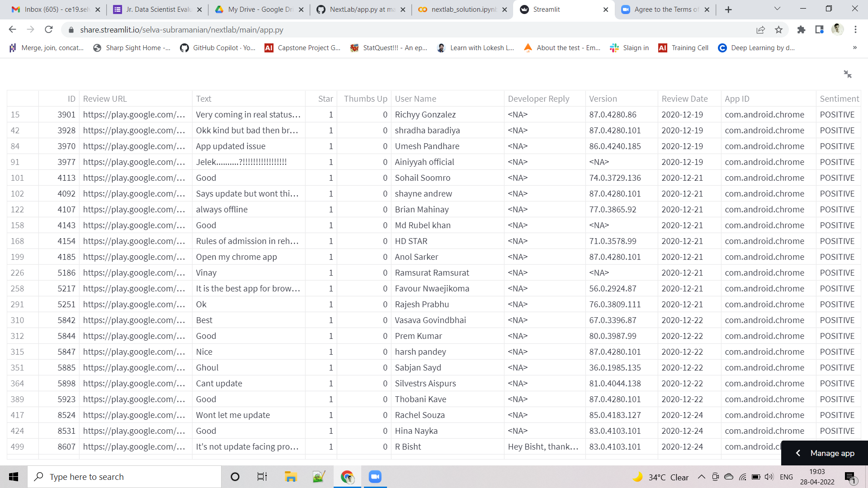Open Task View from the taskbar
The image size is (868, 488).
click(262, 476)
